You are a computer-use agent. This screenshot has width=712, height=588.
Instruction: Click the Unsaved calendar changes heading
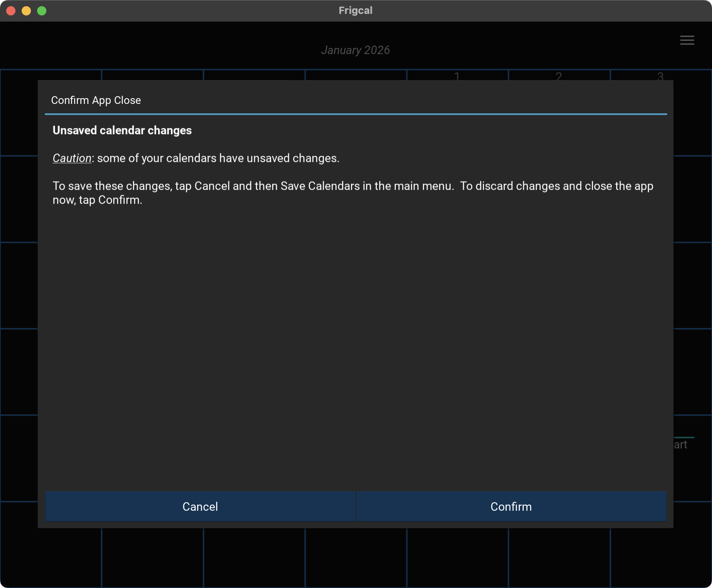click(x=122, y=131)
